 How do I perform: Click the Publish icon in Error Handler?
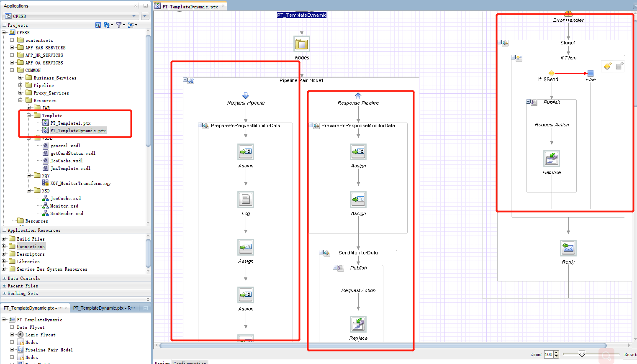534,102
